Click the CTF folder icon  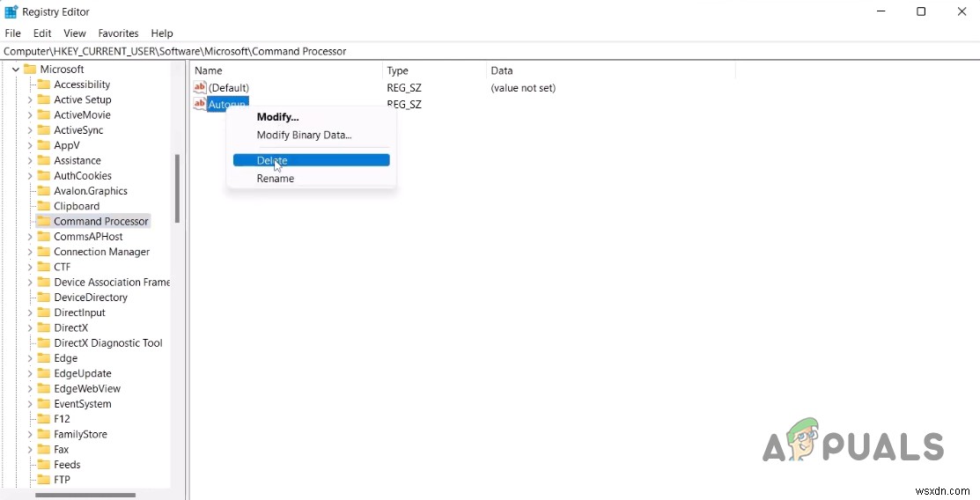(x=43, y=267)
